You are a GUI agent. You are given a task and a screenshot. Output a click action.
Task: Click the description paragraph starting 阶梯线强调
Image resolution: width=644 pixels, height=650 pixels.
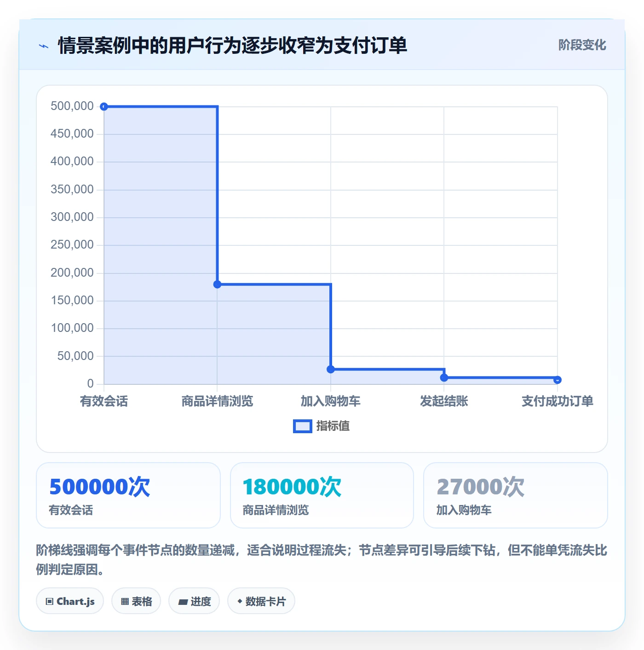(322, 560)
